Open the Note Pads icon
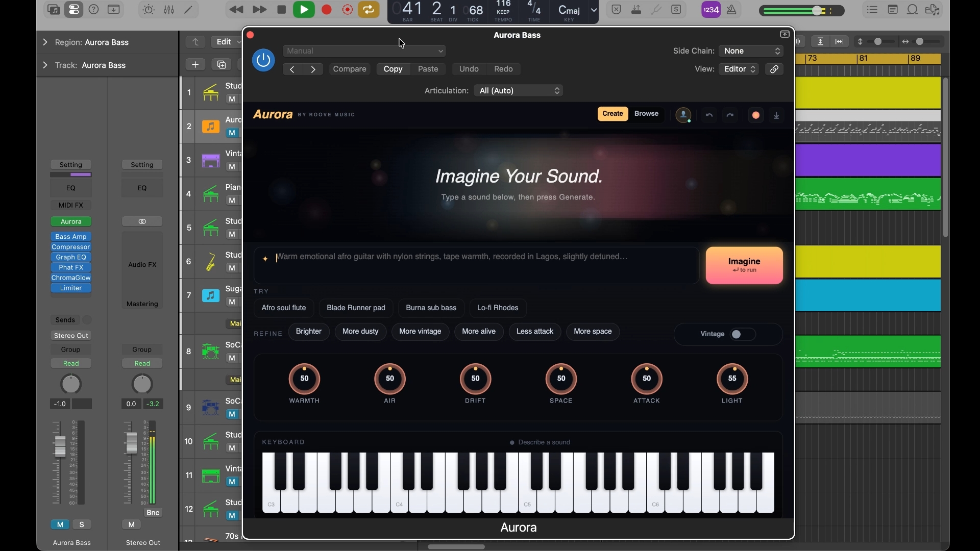Viewport: 980px width, 551px height. pyautogui.click(x=893, y=10)
